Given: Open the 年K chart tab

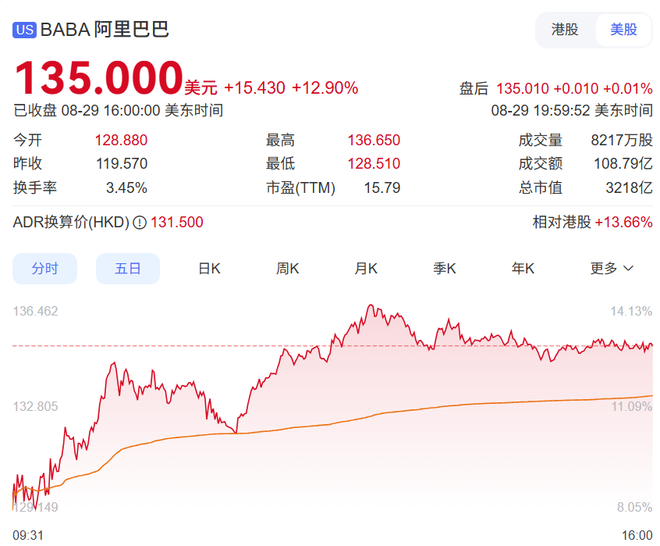Looking at the screenshot, I should pos(523,268).
